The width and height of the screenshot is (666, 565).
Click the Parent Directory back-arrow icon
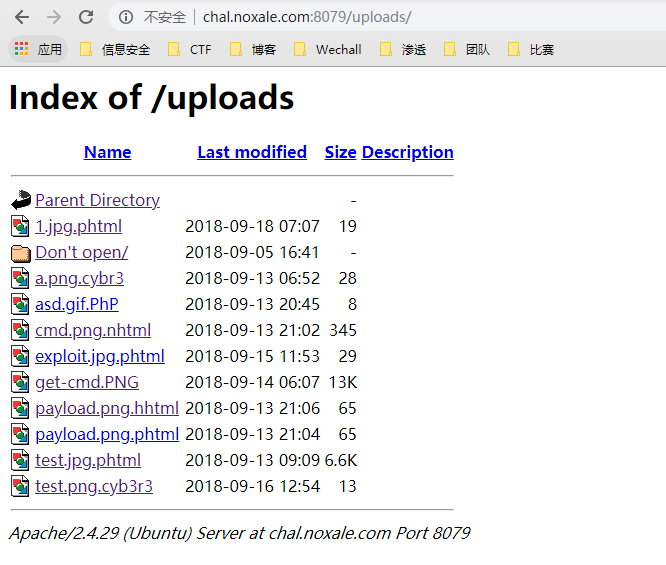tap(21, 200)
